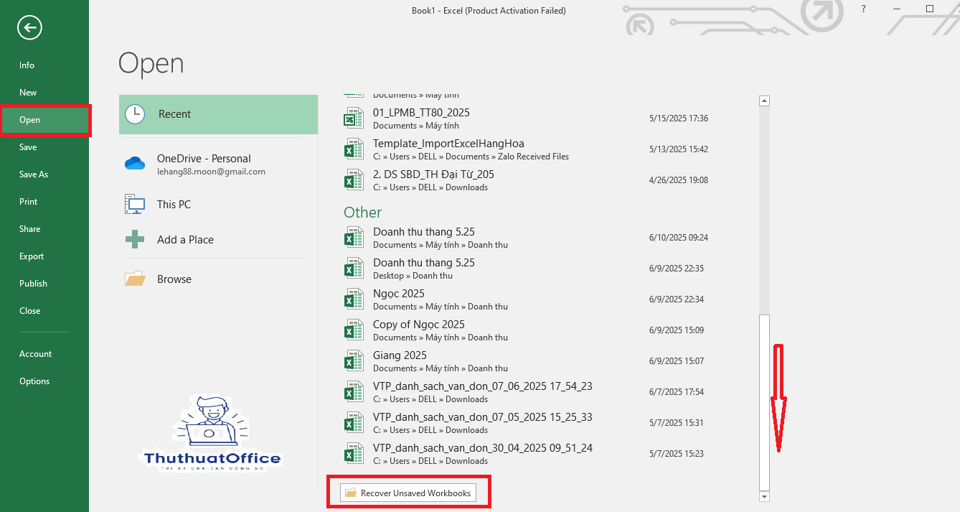Click Browse to find a file
Viewport: 980px width, 512px height.
coord(218,279)
